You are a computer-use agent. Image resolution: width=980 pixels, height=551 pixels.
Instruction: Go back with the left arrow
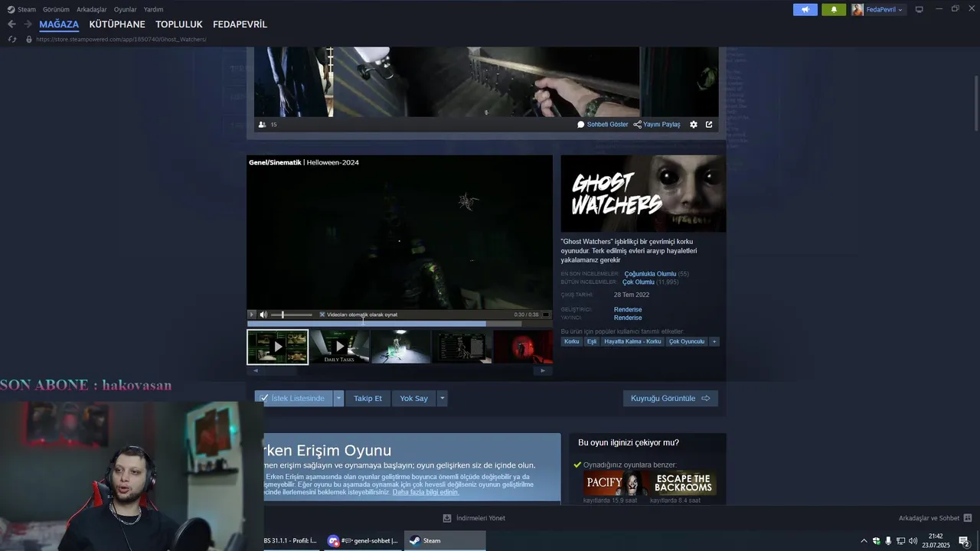(x=11, y=24)
